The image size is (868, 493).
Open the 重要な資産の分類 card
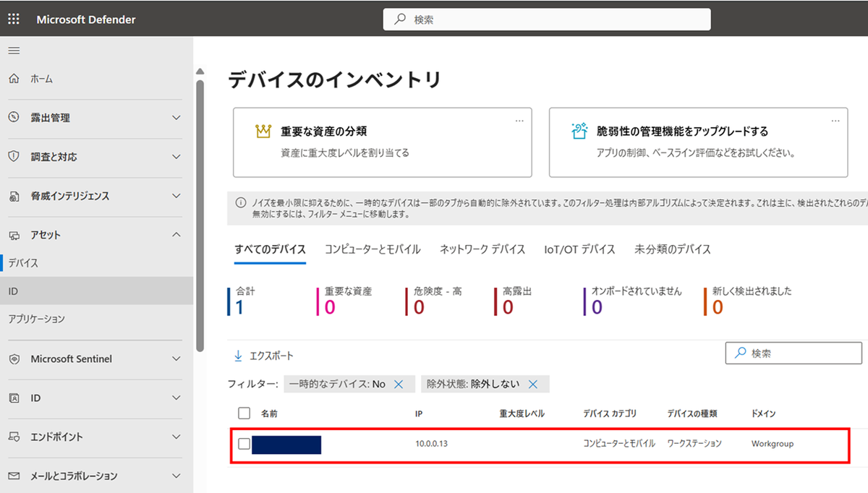point(382,142)
